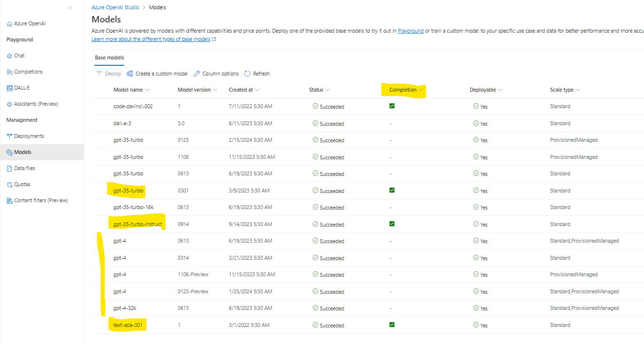The image size is (644, 344).
Task: Select the gpt-35-turbo-instruct model name
Action: click(x=138, y=224)
